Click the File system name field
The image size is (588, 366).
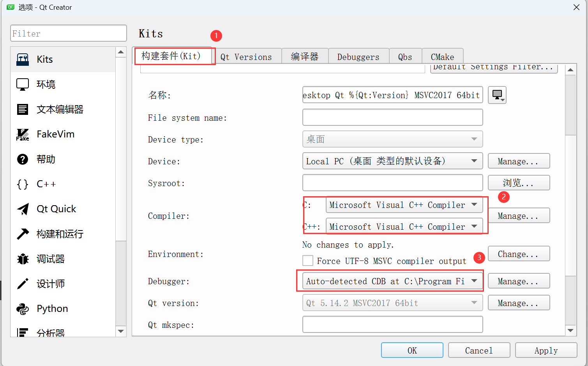393,117
